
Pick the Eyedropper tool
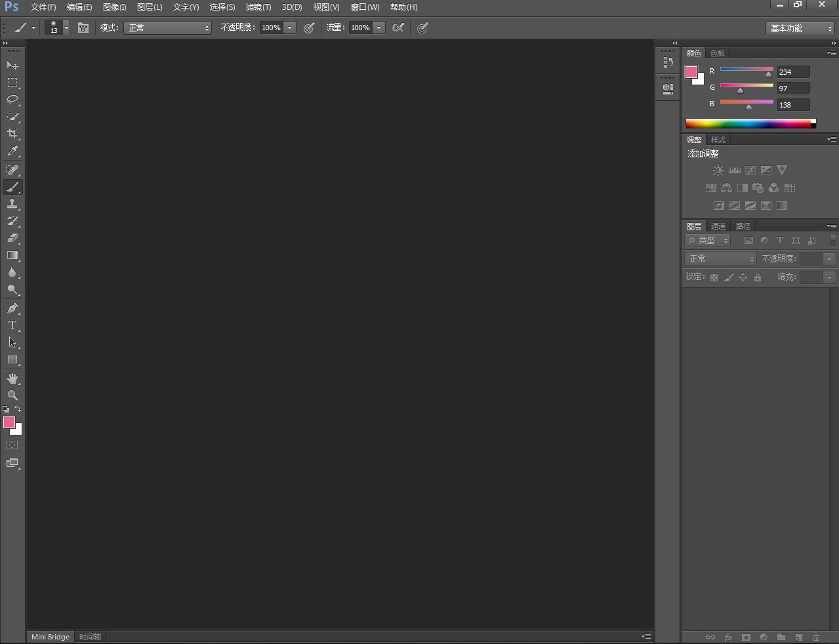coord(12,151)
